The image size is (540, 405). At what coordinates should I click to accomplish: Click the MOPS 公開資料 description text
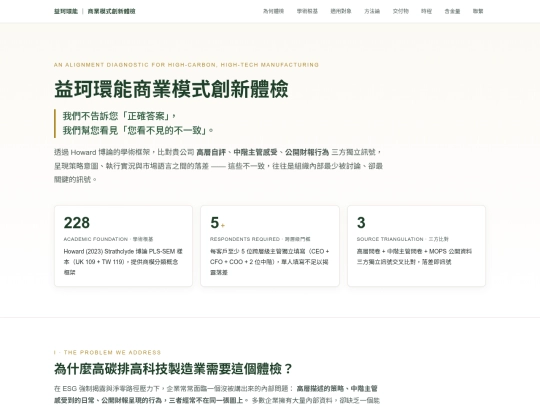[414, 257]
